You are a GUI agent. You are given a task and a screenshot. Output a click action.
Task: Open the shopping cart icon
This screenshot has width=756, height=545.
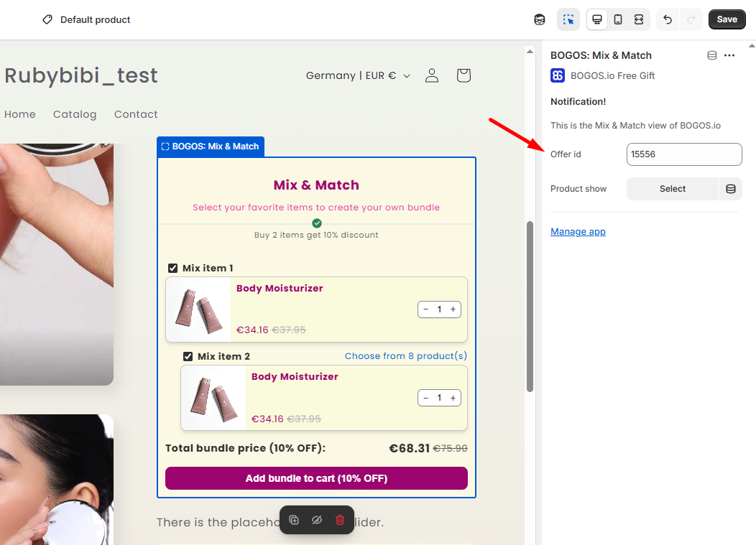coord(464,75)
